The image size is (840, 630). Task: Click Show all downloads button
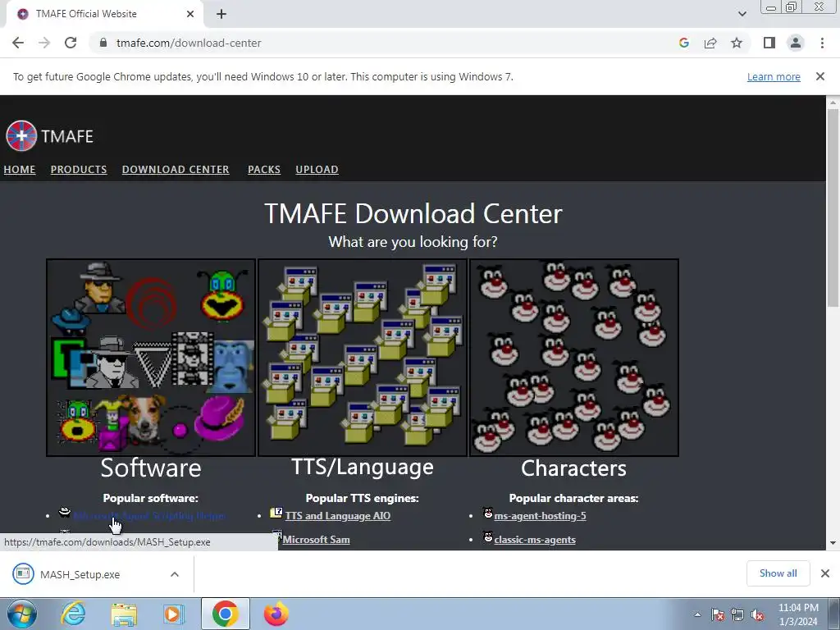pos(778,573)
